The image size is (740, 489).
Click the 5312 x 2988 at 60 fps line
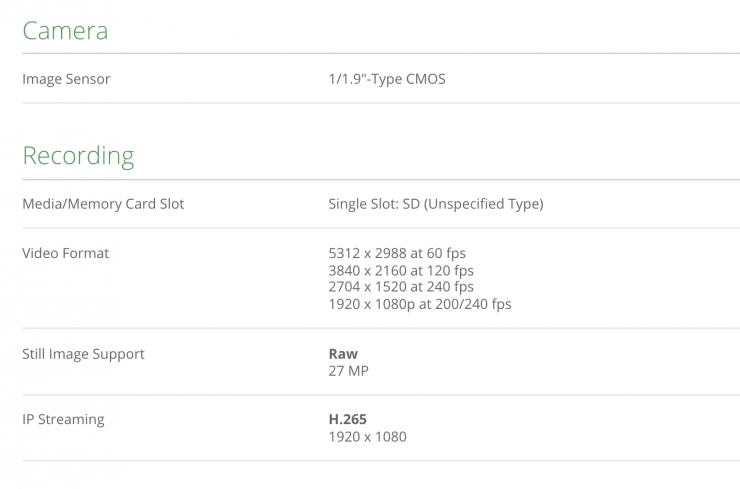click(397, 253)
